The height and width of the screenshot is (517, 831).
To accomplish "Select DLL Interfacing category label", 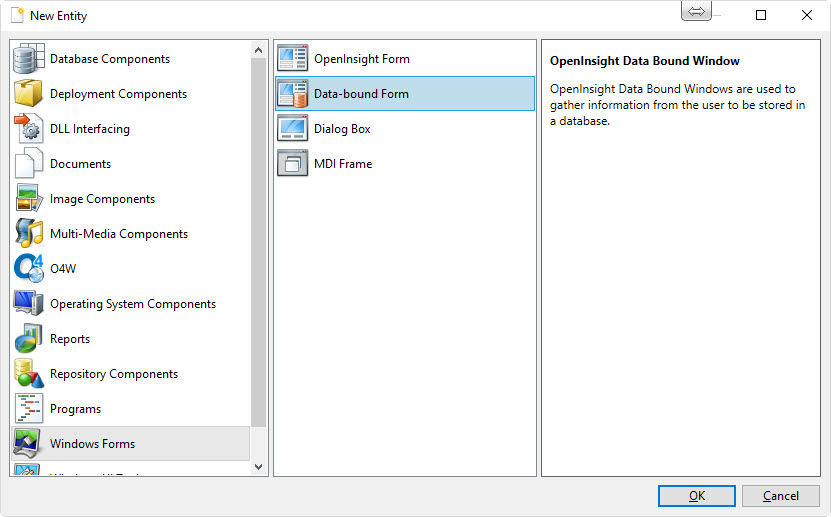I will [90, 129].
